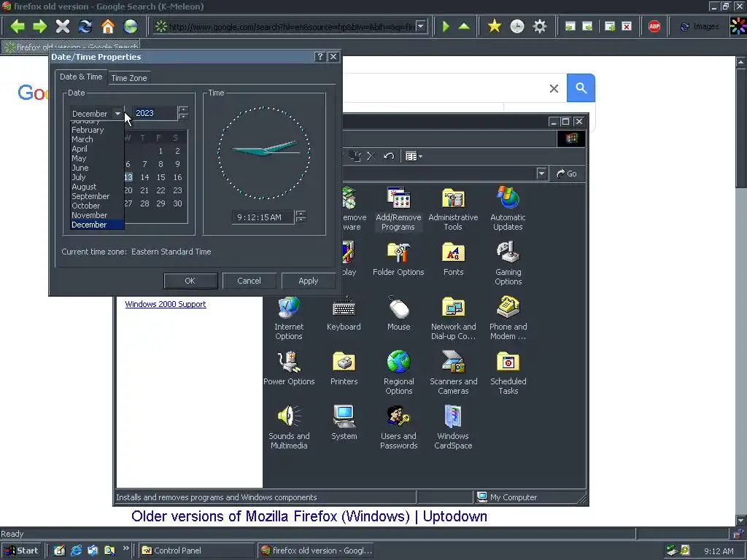Switch to the Time Zone tab
747x560 pixels.
[x=128, y=78]
